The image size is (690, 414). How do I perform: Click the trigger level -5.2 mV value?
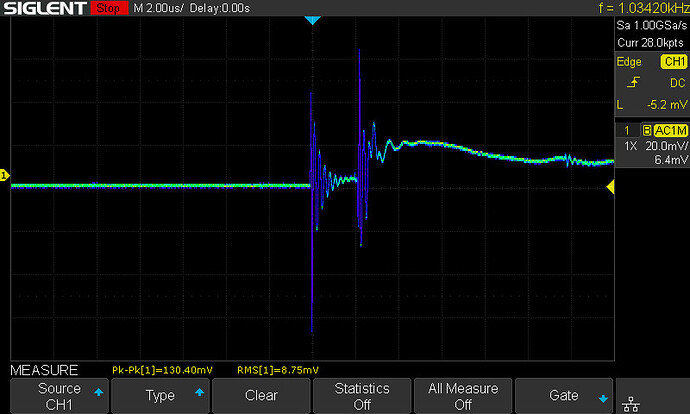click(667, 105)
